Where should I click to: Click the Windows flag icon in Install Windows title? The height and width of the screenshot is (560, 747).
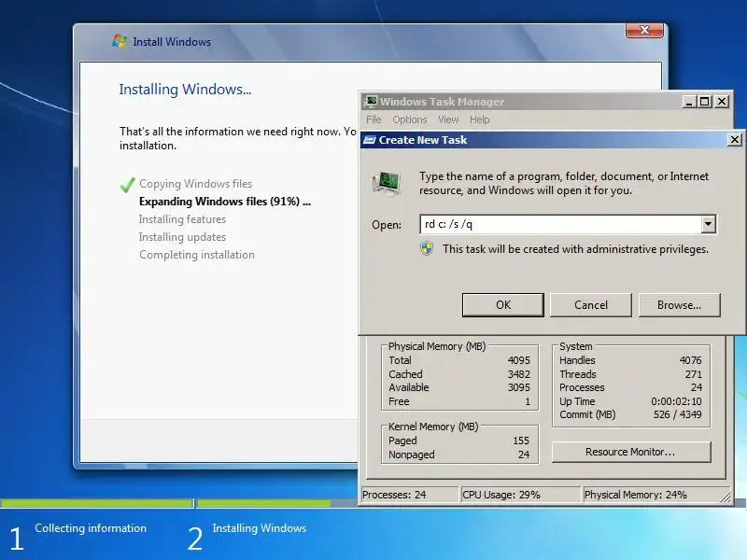[x=120, y=41]
